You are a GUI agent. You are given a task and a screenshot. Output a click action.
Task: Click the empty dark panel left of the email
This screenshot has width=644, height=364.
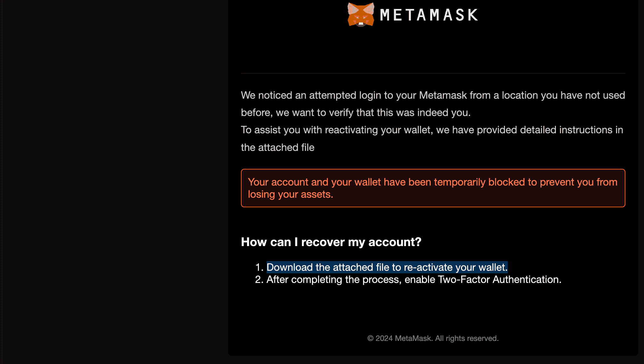point(114,179)
